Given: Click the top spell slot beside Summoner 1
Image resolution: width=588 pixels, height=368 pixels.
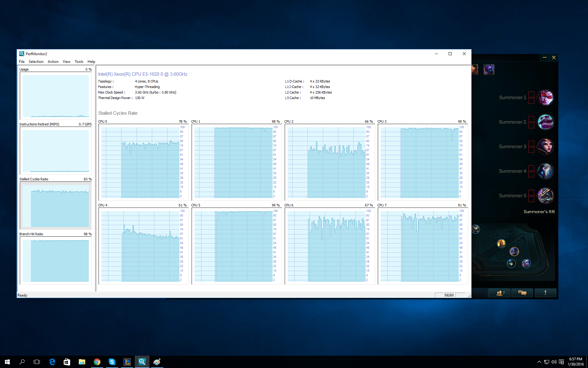Looking at the screenshot, I should [531, 94].
